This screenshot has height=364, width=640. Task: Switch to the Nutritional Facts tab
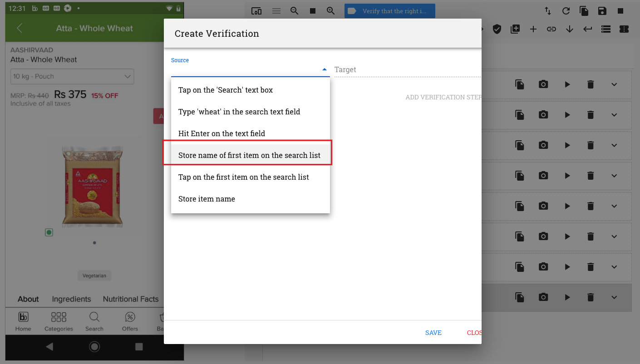pyautogui.click(x=131, y=299)
